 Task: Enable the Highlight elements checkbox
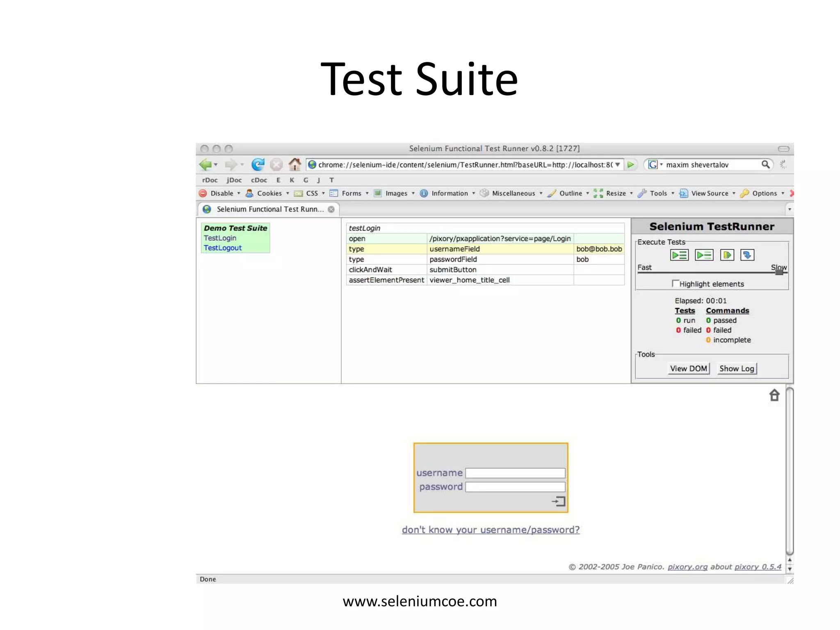(x=675, y=283)
